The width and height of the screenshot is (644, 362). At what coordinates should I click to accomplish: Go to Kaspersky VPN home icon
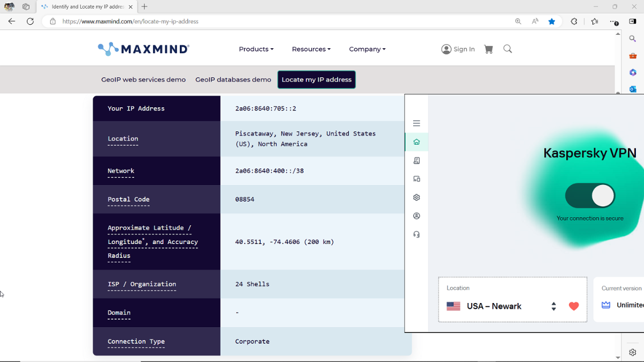[416, 142]
